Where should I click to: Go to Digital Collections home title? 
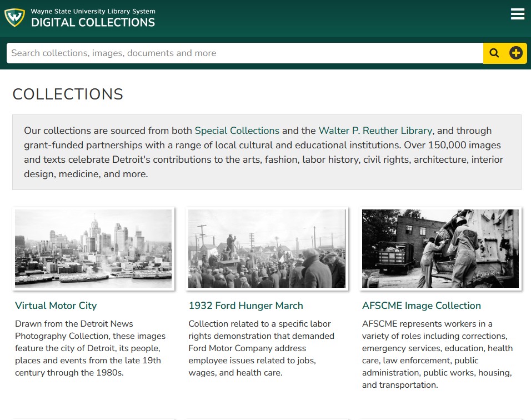click(x=93, y=22)
